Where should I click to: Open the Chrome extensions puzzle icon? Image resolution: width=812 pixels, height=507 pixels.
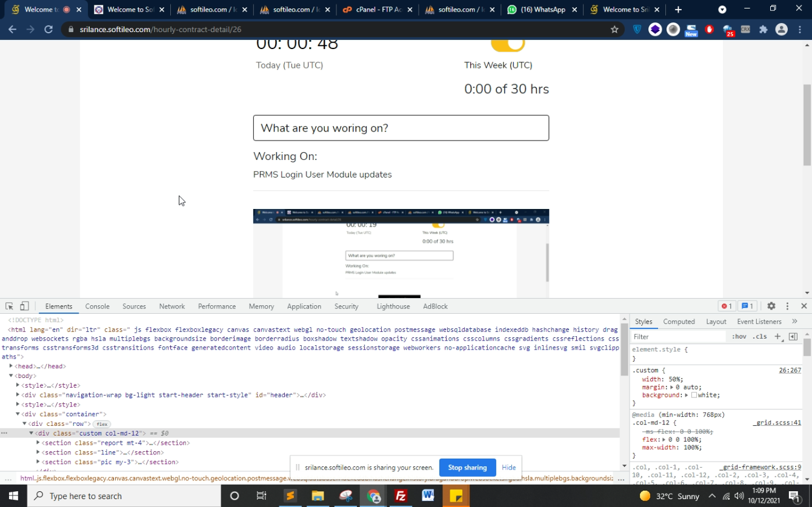pos(763,29)
